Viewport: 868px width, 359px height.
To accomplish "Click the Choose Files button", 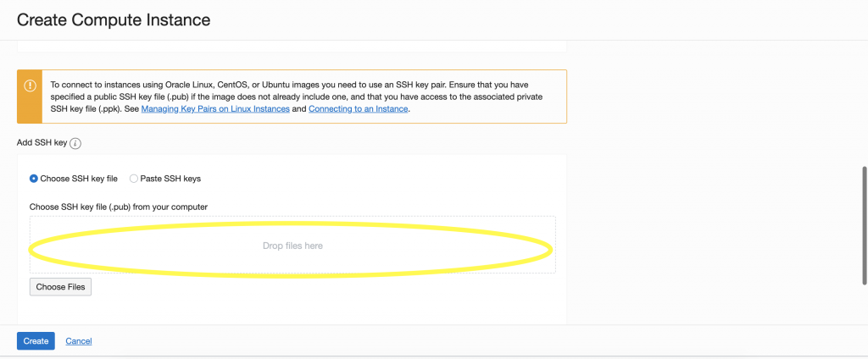I will [x=60, y=287].
